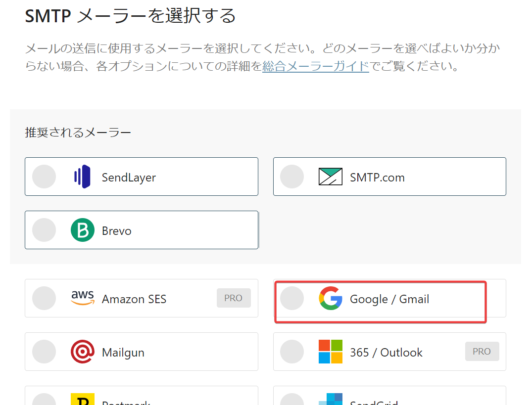Screen dimensions: 532x405
Task: Select the Google / Gmail radio button
Action: pos(292,298)
